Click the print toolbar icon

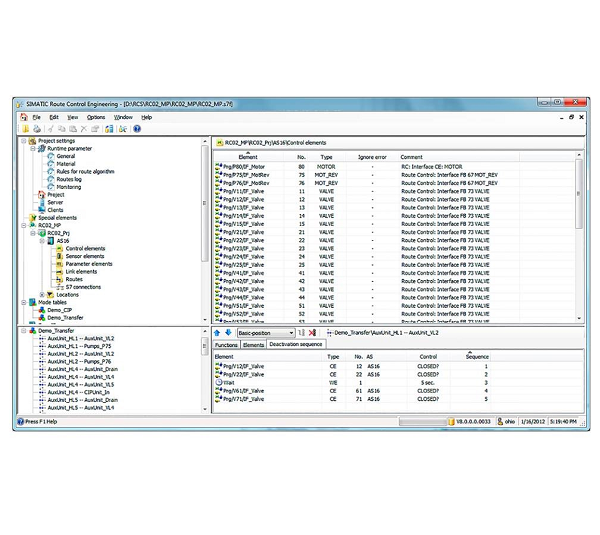coord(37,129)
